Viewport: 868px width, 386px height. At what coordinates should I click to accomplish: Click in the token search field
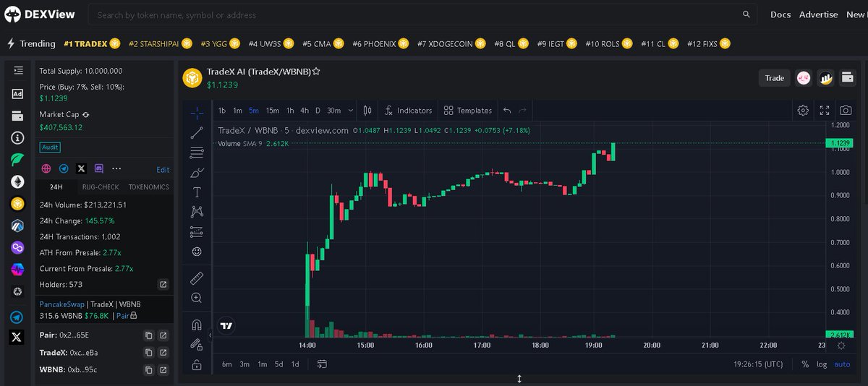(x=421, y=14)
